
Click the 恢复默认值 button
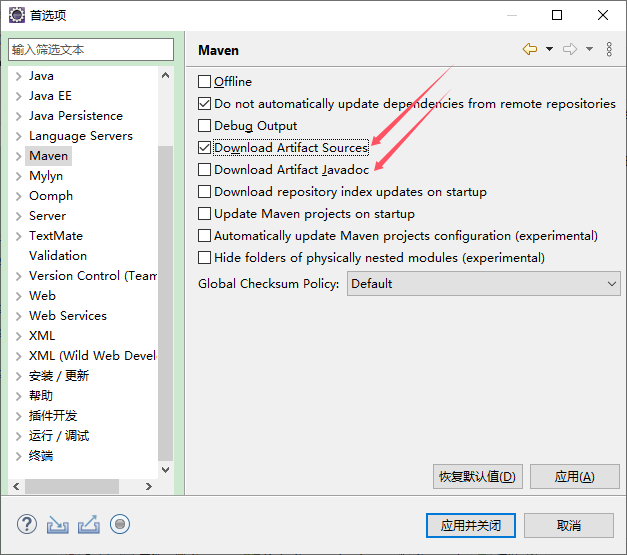click(x=478, y=477)
